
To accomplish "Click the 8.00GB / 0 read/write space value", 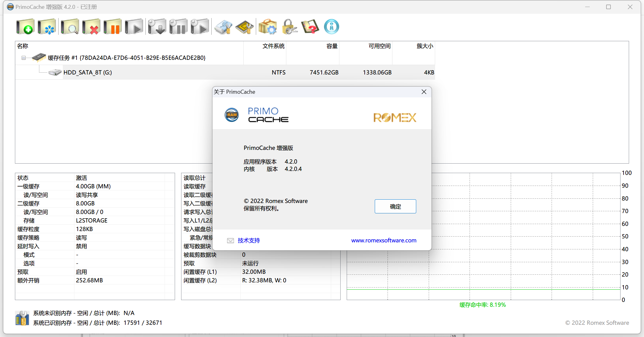I will [90, 212].
